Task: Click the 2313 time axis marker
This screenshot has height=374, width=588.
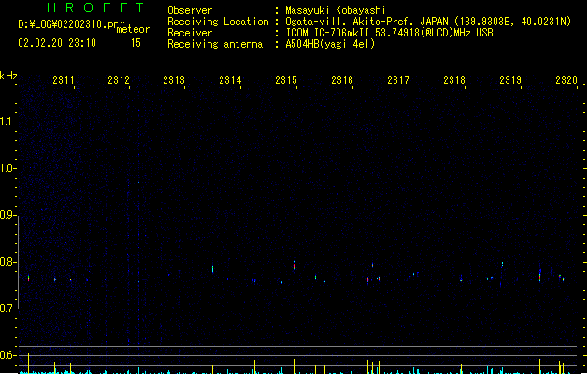Action: pyautogui.click(x=174, y=80)
